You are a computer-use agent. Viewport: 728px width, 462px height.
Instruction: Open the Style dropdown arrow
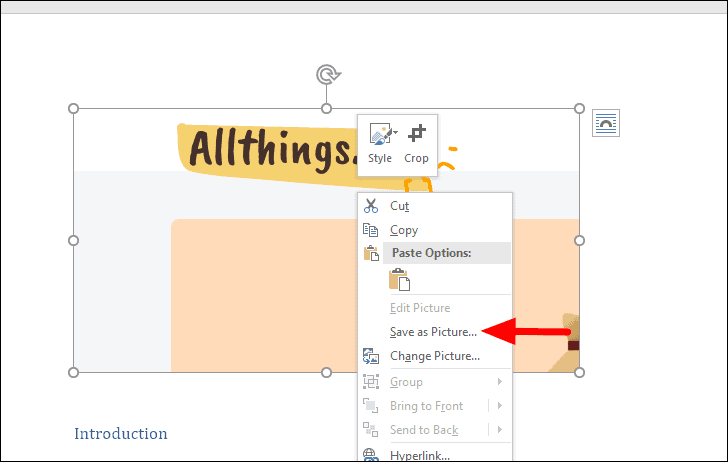pyautogui.click(x=395, y=132)
